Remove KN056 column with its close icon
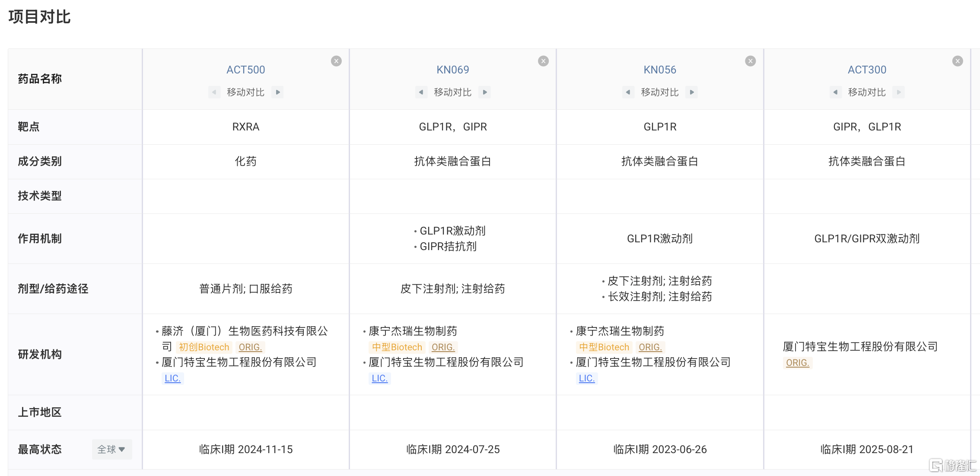Image resolution: width=980 pixels, height=476 pixels. [751, 61]
